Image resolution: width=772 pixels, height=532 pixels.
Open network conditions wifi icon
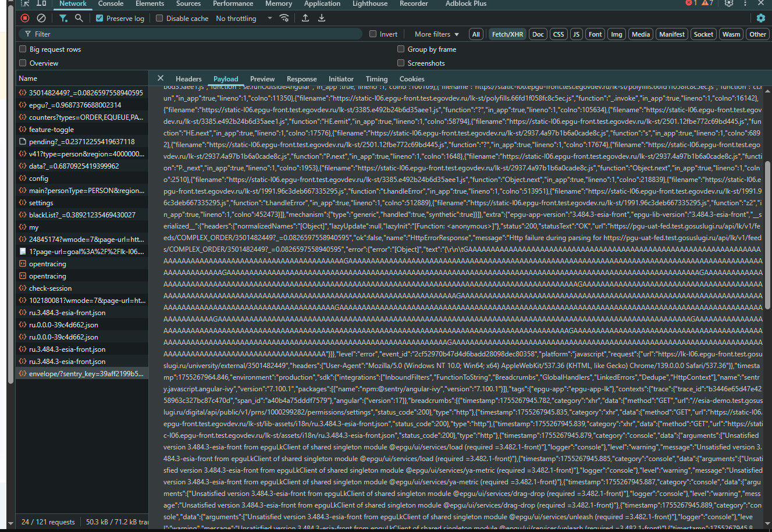[284, 18]
